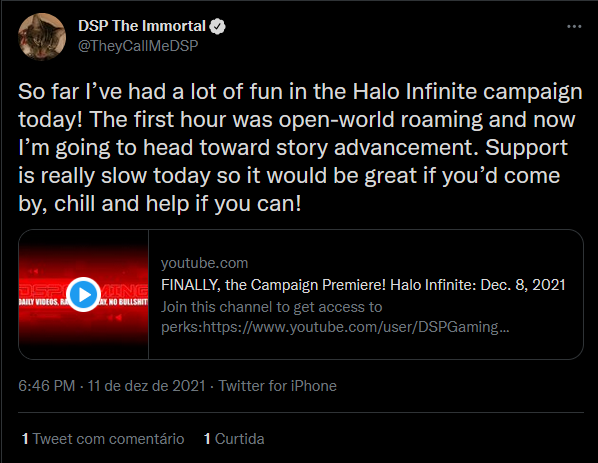Viewport: 598px width, 463px height.
Task: Click the verified badge checkmark icon
Action: tap(217, 26)
